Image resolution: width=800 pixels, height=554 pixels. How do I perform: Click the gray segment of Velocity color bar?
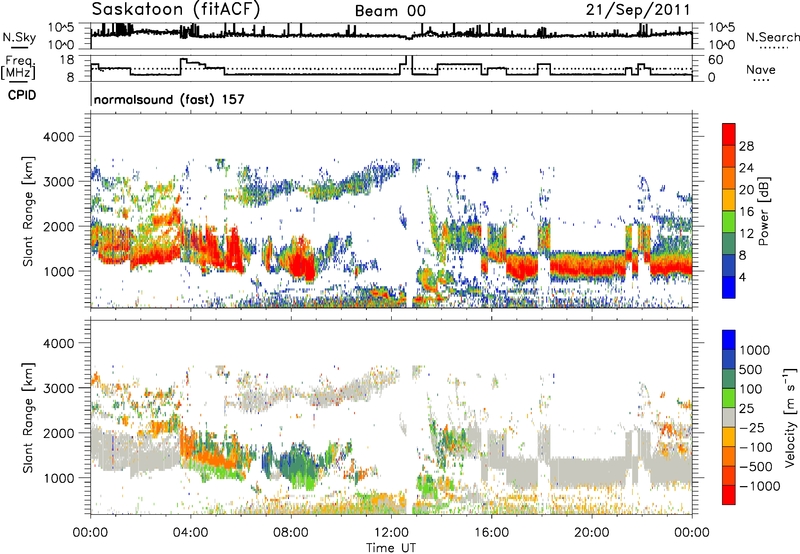(x=729, y=417)
